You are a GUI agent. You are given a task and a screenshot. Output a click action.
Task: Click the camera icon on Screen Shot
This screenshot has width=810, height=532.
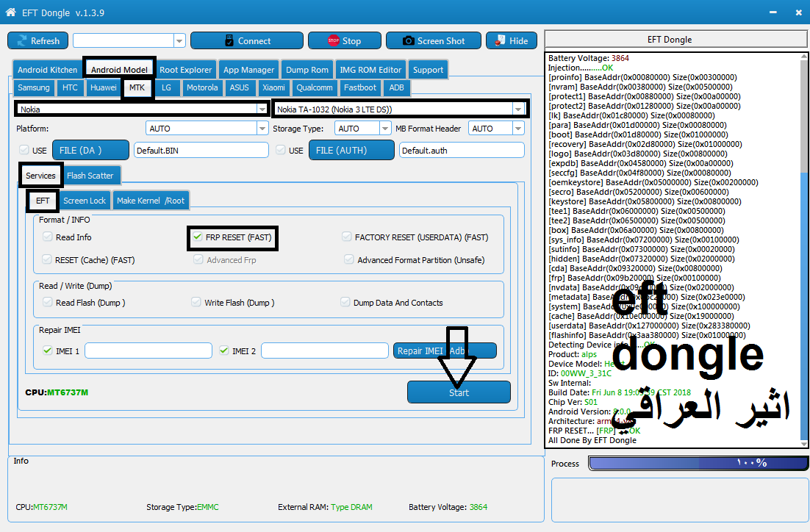point(408,41)
